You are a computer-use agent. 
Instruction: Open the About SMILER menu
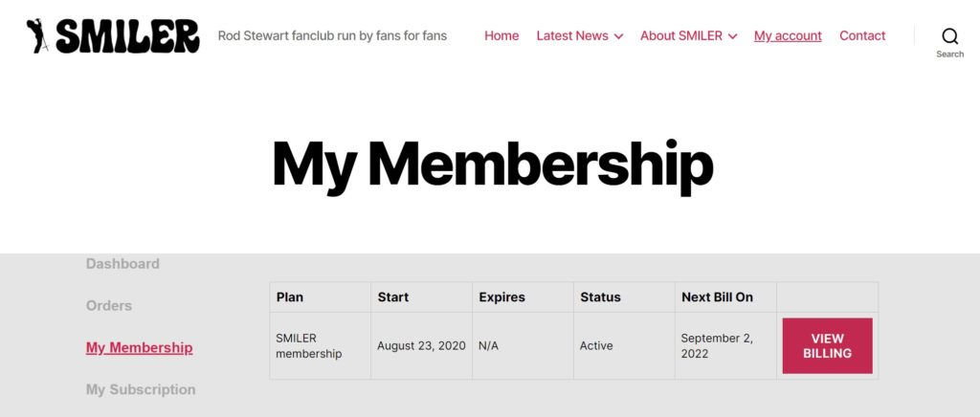[681, 35]
